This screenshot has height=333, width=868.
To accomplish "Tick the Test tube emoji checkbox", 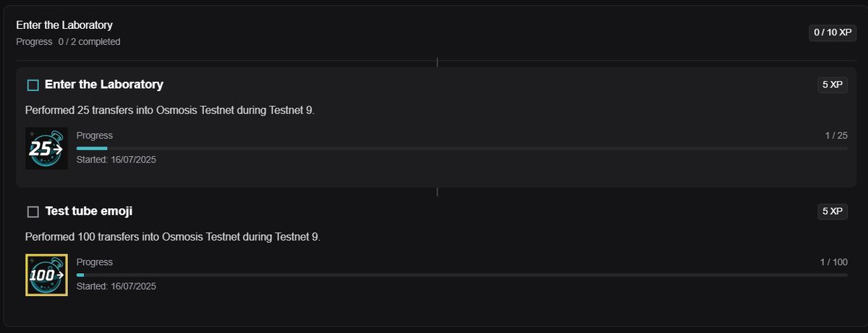I will click(33, 212).
